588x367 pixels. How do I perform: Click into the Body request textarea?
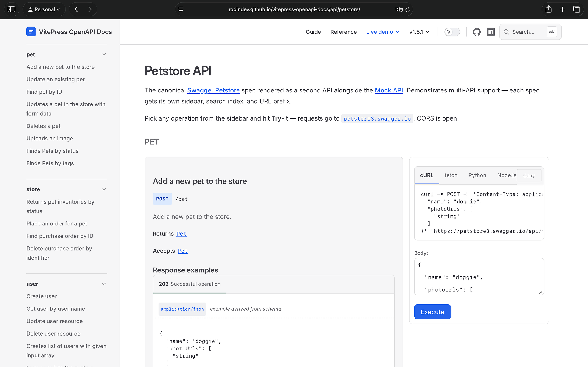[x=479, y=277]
